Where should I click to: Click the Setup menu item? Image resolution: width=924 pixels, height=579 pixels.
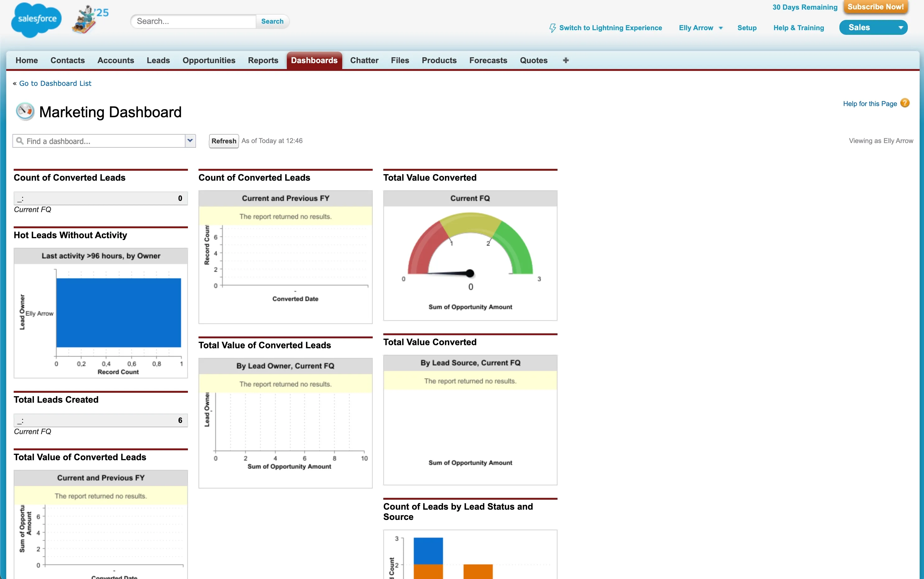747,28
